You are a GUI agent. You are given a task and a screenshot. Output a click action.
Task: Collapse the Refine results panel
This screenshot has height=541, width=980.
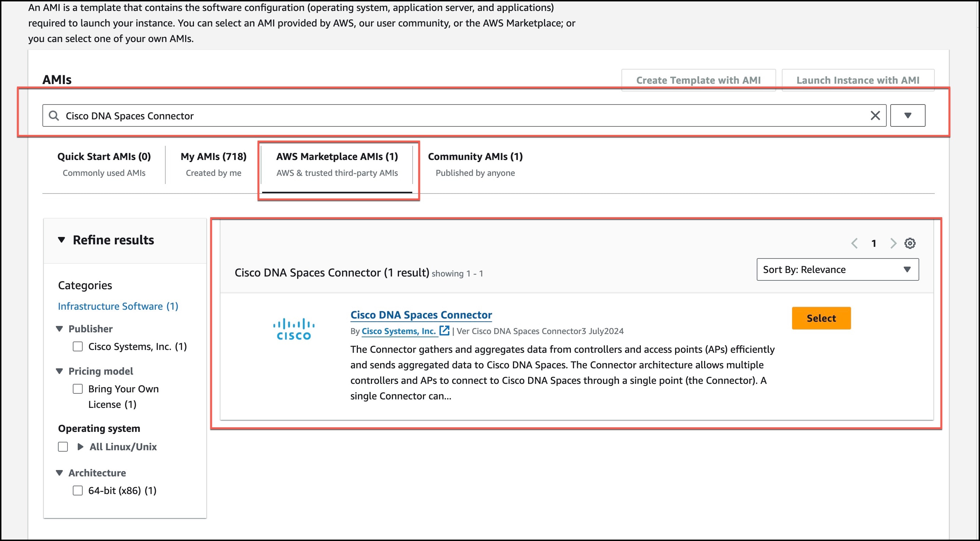(62, 239)
